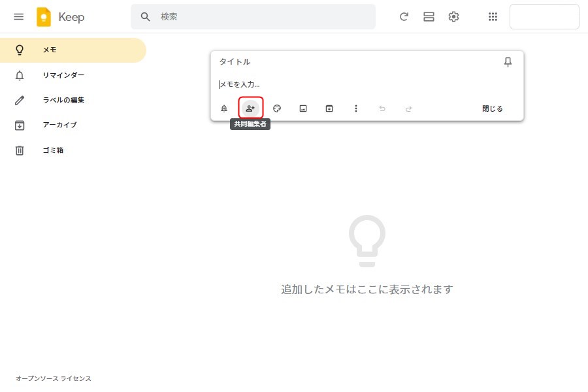Pin the note with the pin icon
588x392 pixels.
508,62
